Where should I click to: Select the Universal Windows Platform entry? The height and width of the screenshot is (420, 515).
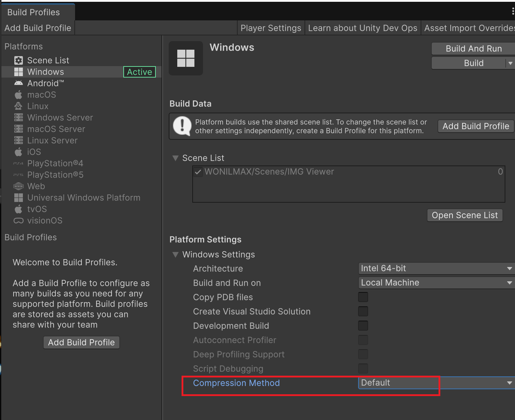tap(81, 198)
